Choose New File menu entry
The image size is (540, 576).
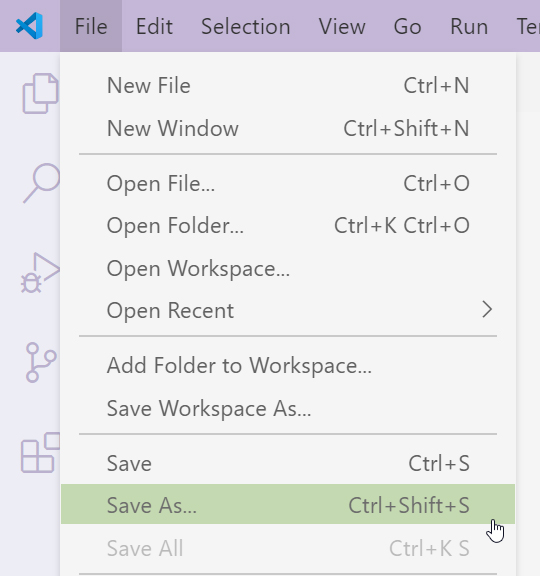point(288,86)
